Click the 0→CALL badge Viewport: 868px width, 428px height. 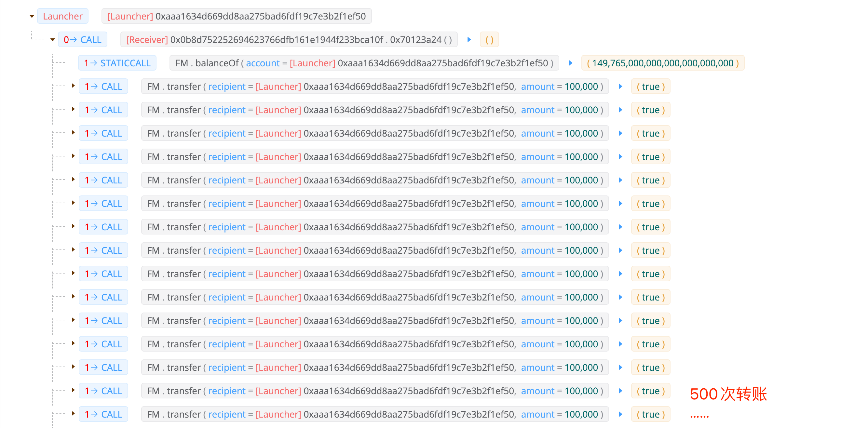(x=83, y=40)
